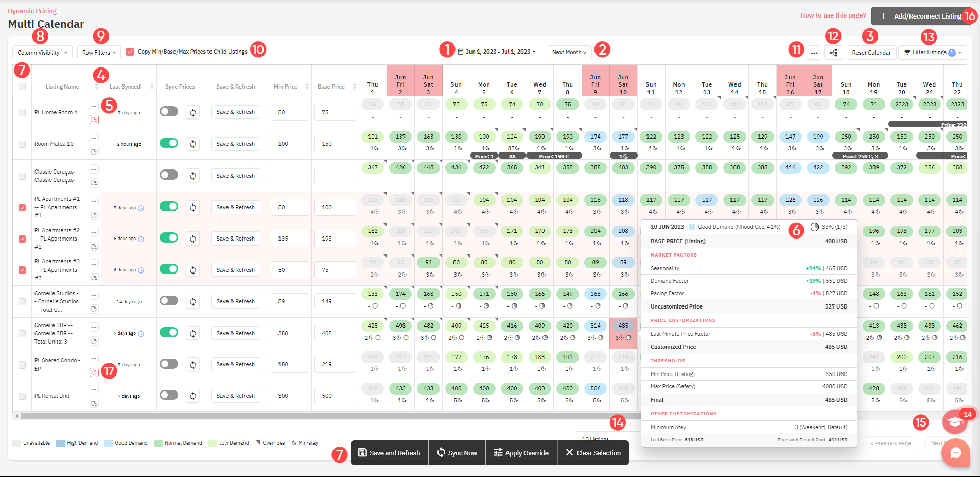Enable Sync Prices toggle for PL Home Room A

(x=169, y=111)
